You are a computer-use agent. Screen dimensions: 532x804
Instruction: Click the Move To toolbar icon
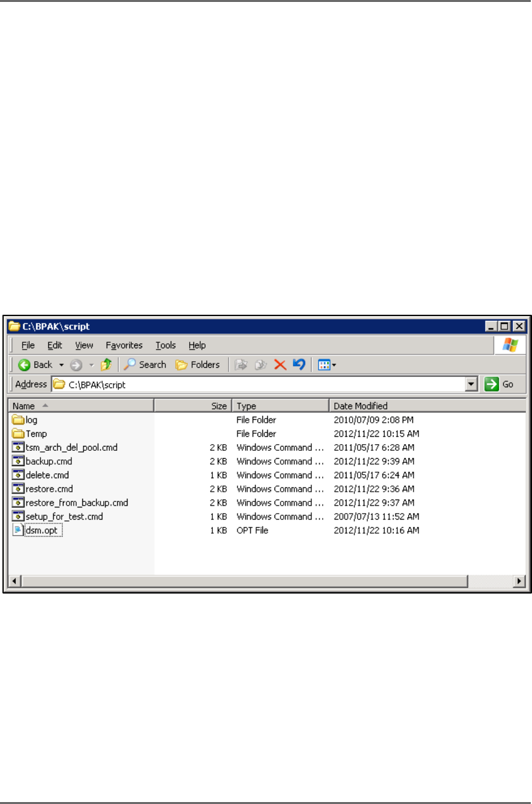coord(240,365)
